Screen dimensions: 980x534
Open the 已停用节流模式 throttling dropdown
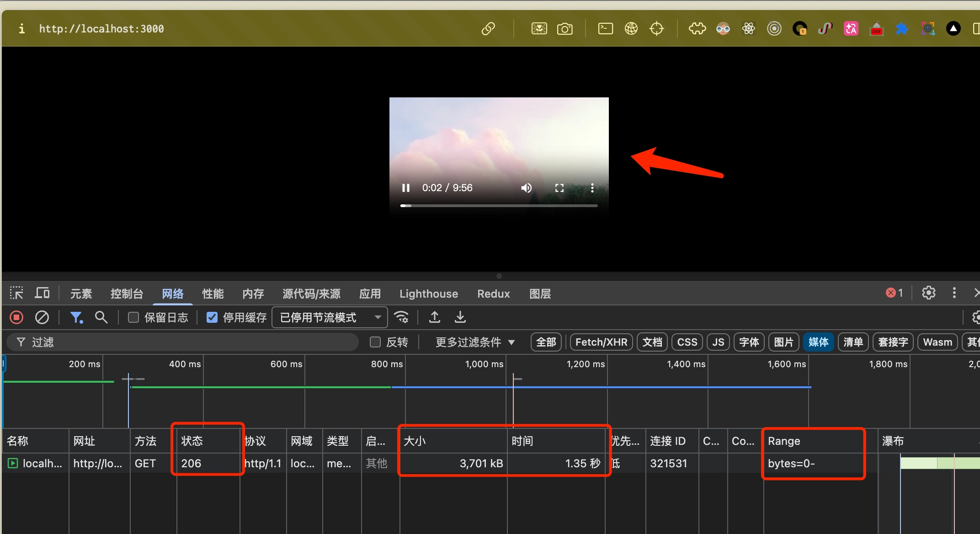(x=330, y=317)
